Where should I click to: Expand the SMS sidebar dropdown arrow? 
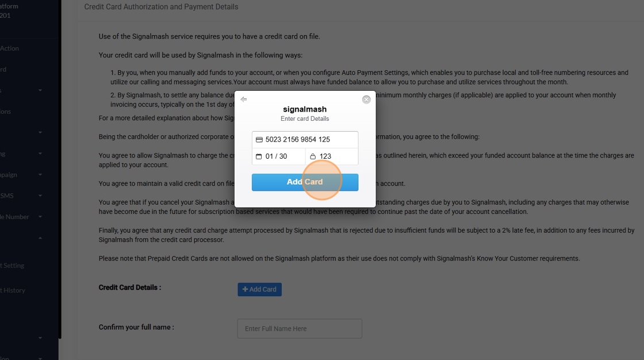(40, 196)
